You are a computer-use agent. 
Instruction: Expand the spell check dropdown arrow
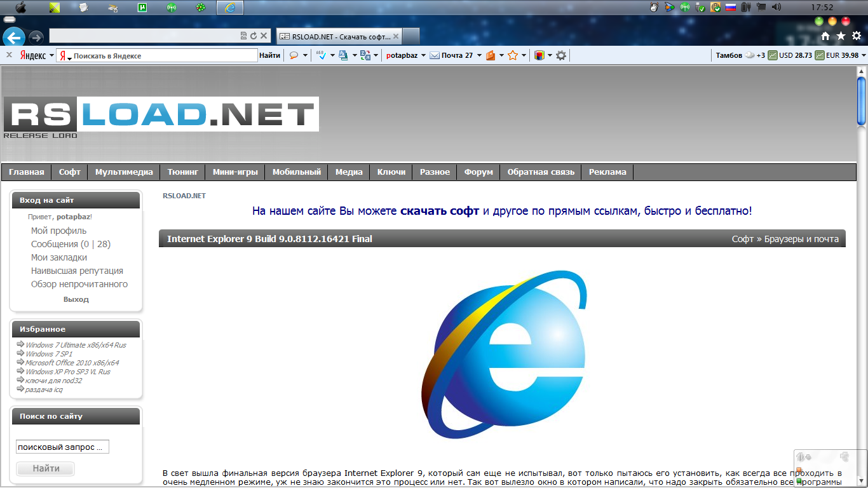point(332,56)
